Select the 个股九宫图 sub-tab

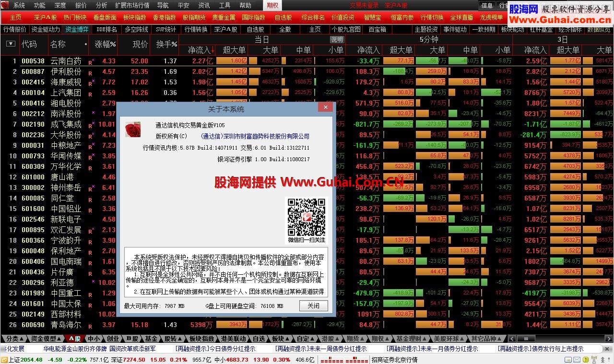[x=346, y=29]
